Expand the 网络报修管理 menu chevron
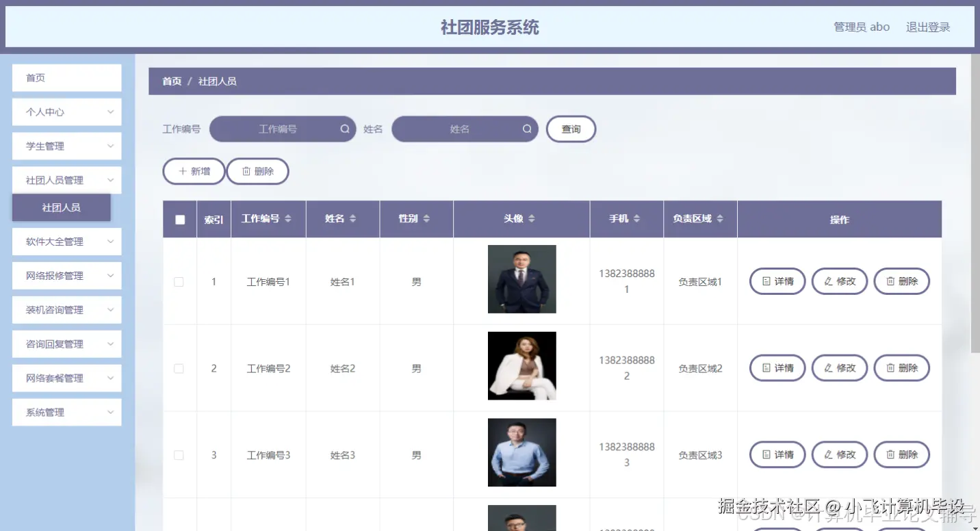Screen dimensions: 980x531 110,276
